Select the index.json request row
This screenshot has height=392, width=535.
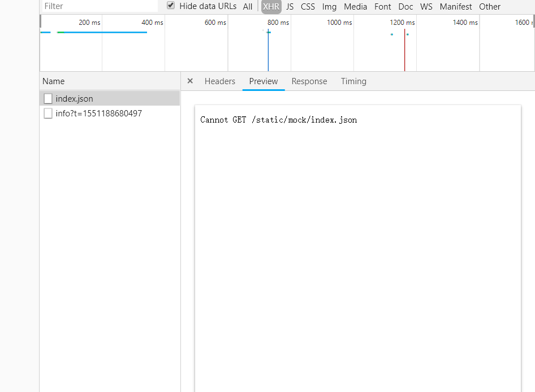point(110,98)
